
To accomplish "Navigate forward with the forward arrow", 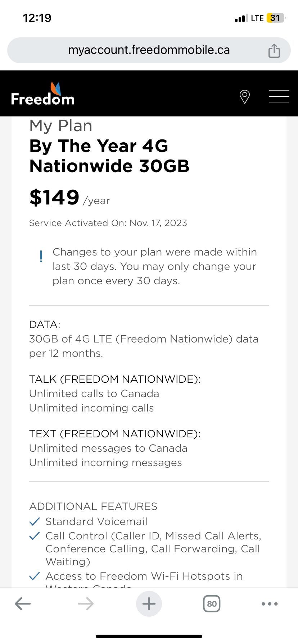I will [85, 604].
